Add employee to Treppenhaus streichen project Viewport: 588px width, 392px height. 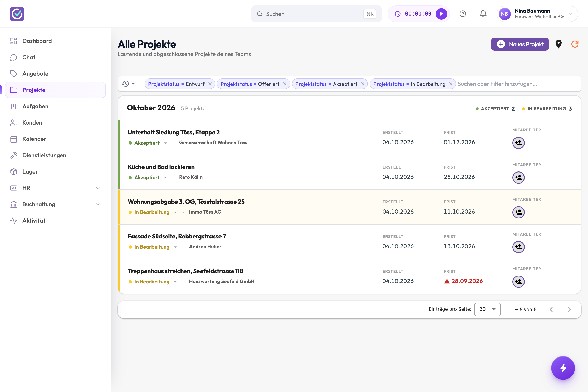point(519,282)
